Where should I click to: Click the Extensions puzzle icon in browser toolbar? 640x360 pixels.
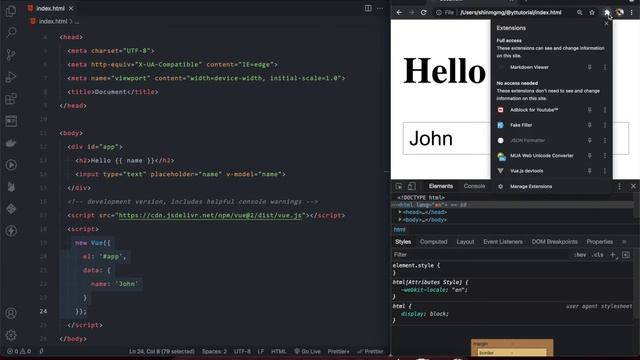click(607, 12)
